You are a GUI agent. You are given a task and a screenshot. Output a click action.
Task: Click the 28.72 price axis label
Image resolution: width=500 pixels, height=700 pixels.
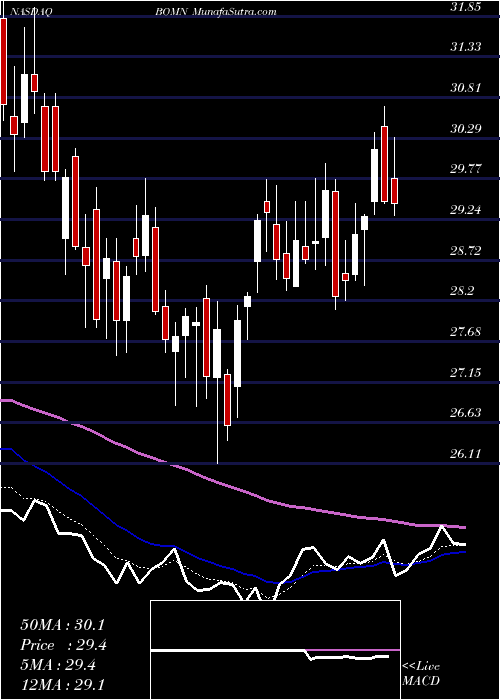click(466, 251)
